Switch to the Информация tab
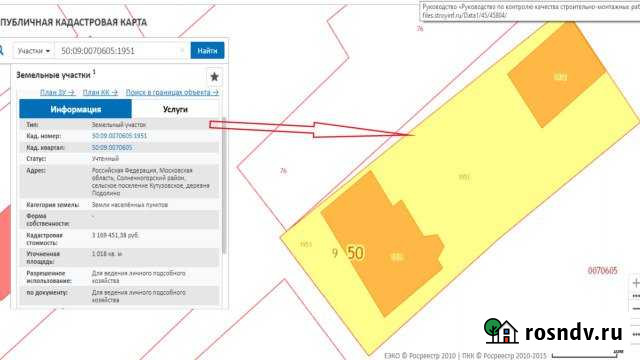Image resolution: width=640 pixels, height=360 pixels. 76,109
